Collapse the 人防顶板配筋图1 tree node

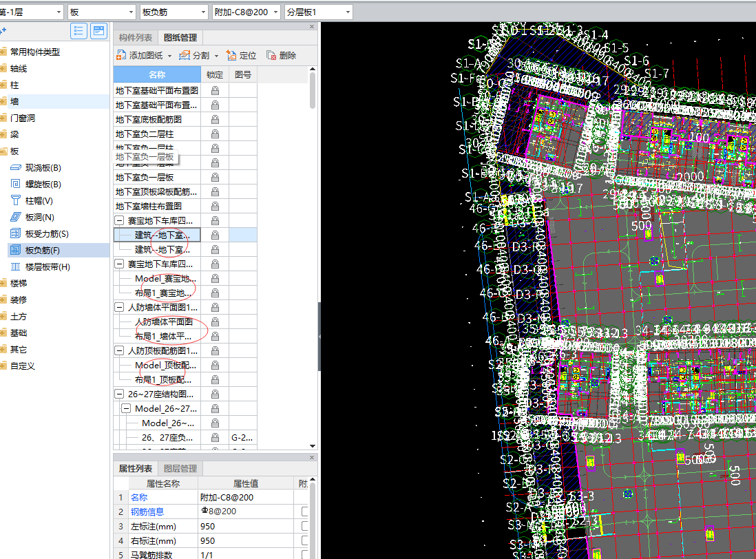pyautogui.click(x=119, y=350)
